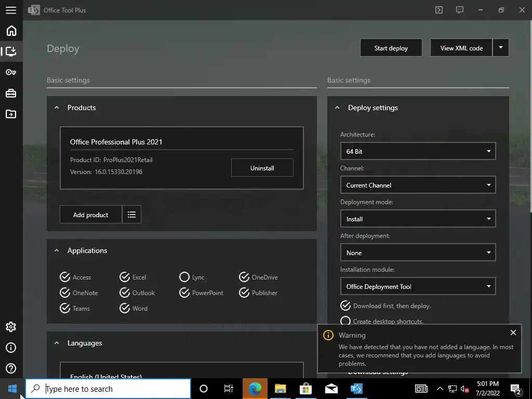Open Task View from taskbar

click(x=229, y=389)
